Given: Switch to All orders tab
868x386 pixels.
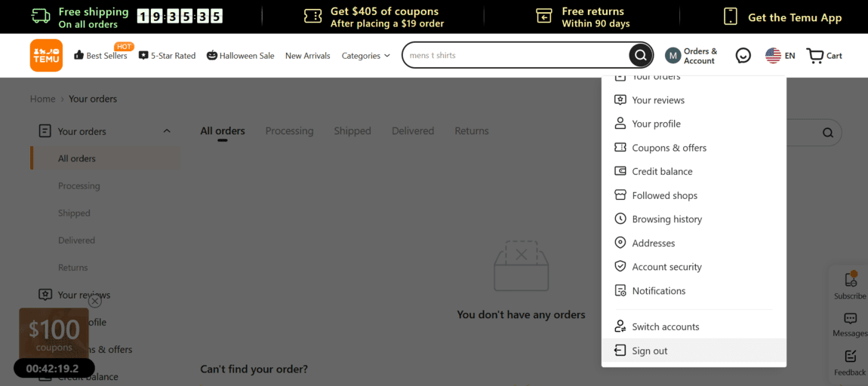Looking at the screenshot, I should pos(223,131).
